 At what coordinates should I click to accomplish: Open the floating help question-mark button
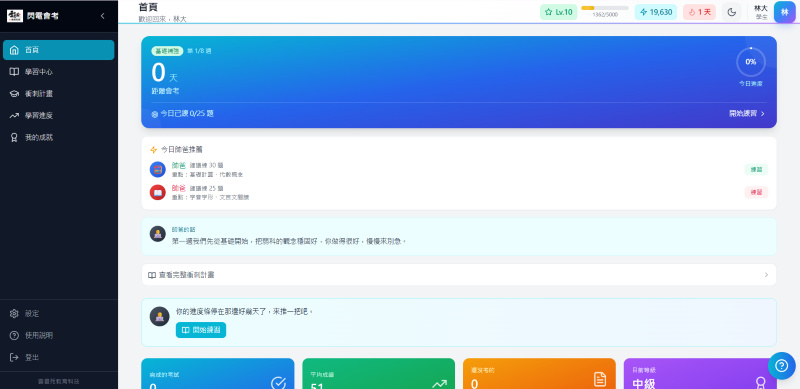[x=782, y=366]
